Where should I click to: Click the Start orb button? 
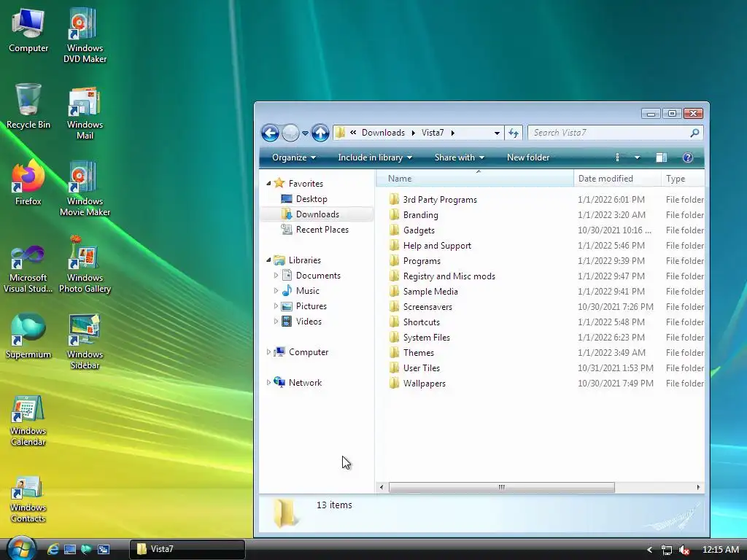21,548
